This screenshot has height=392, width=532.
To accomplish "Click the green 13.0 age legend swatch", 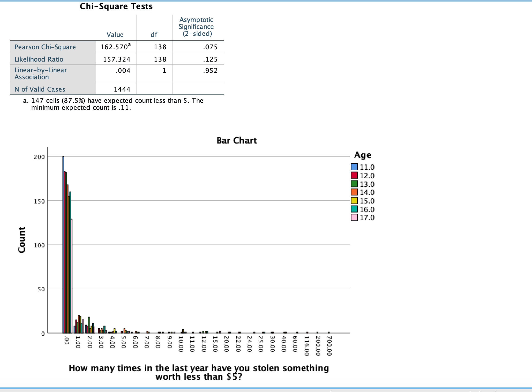I will click(x=354, y=184).
